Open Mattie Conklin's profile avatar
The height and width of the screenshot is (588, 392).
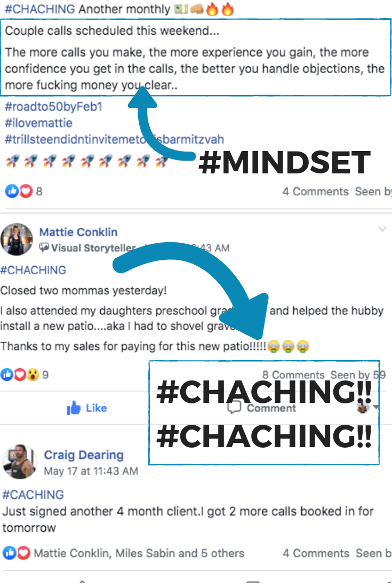coord(17,239)
